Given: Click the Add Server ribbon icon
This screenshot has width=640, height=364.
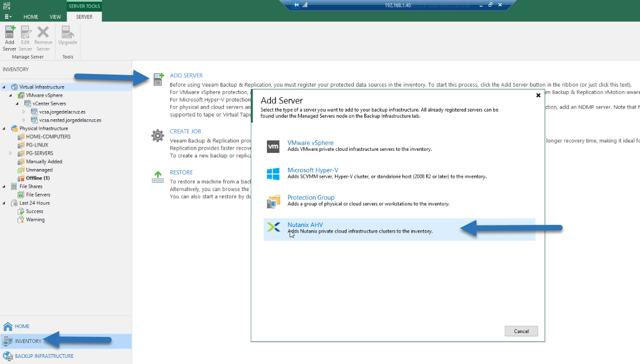Looking at the screenshot, I should point(10,32).
